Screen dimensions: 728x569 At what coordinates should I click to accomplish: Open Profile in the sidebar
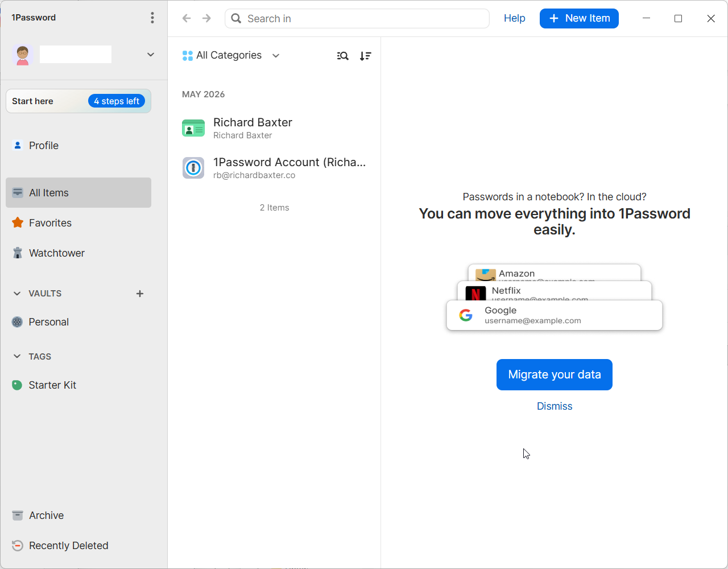(78, 146)
